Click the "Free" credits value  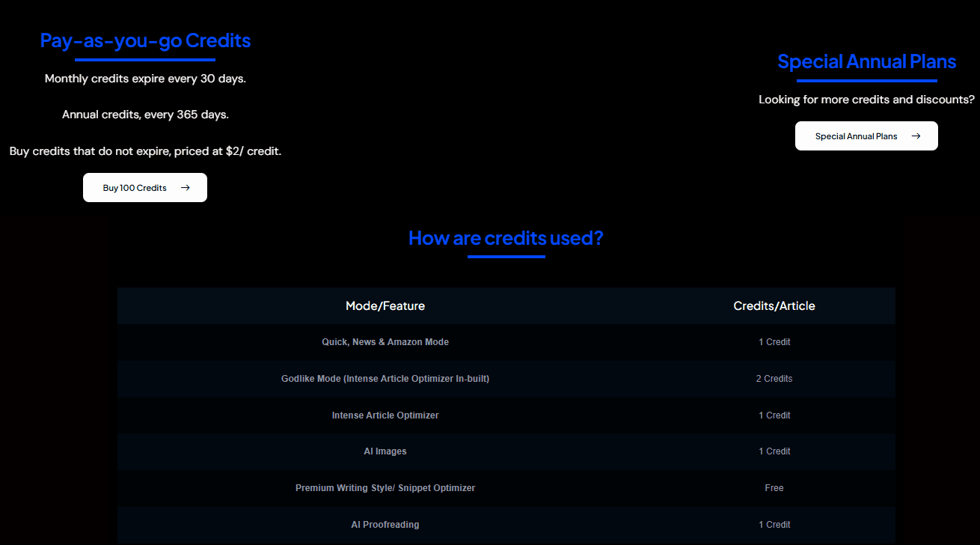click(x=774, y=488)
